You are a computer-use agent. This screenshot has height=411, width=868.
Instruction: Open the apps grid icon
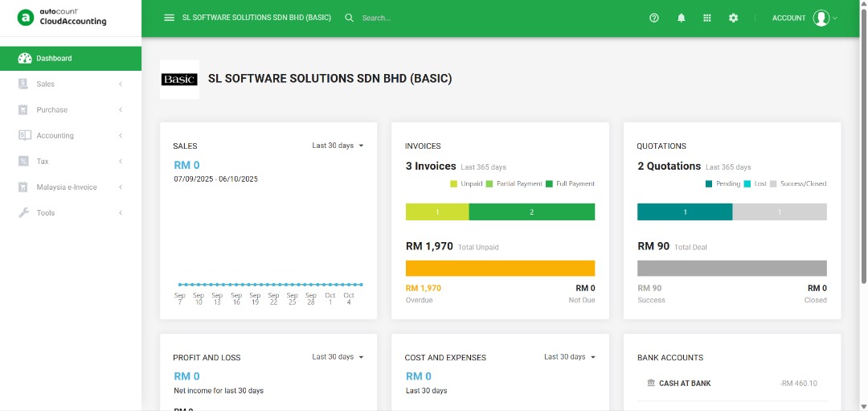(x=707, y=18)
